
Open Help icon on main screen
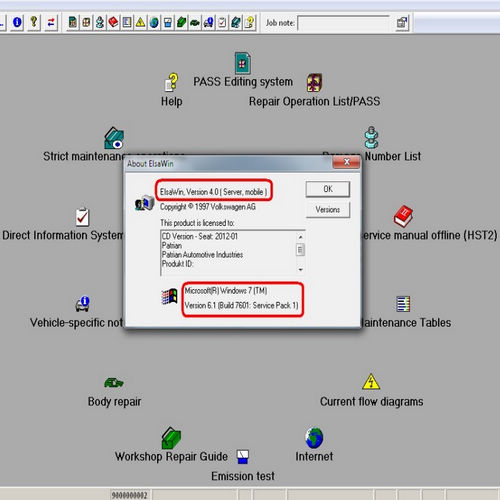point(172,82)
